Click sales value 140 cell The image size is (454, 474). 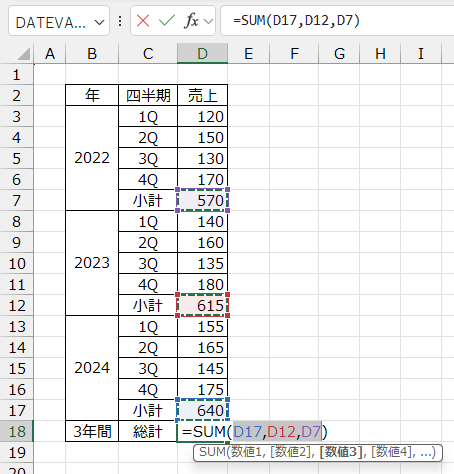coord(203,221)
